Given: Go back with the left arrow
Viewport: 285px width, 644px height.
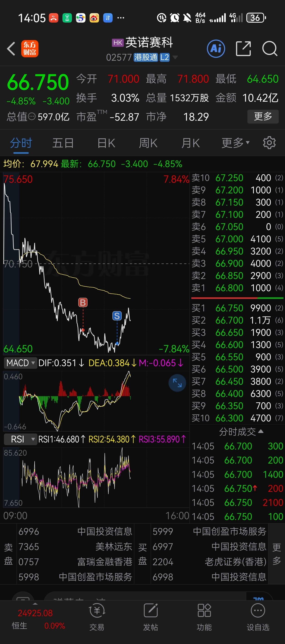Looking at the screenshot, I should point(11,48).
